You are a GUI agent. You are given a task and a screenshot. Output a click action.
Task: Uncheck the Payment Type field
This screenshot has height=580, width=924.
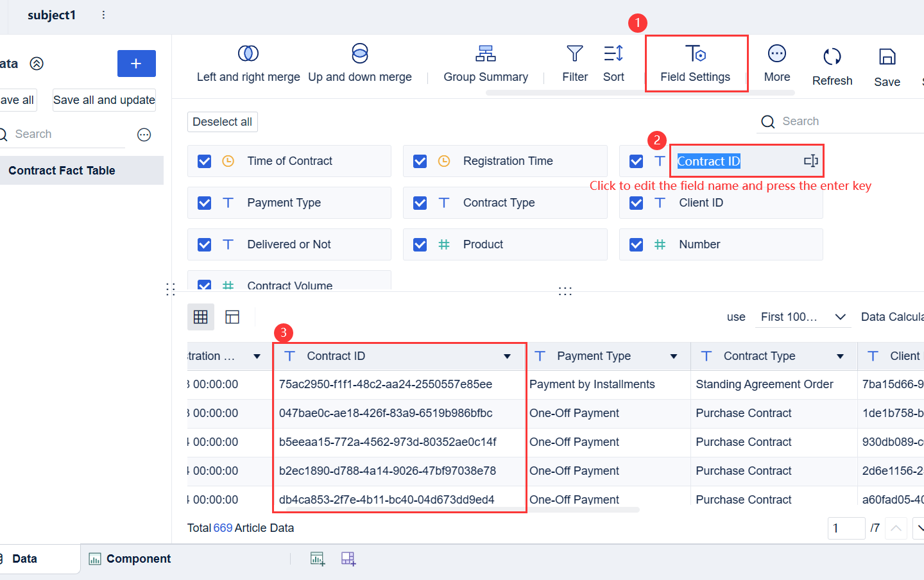[204, 202]
